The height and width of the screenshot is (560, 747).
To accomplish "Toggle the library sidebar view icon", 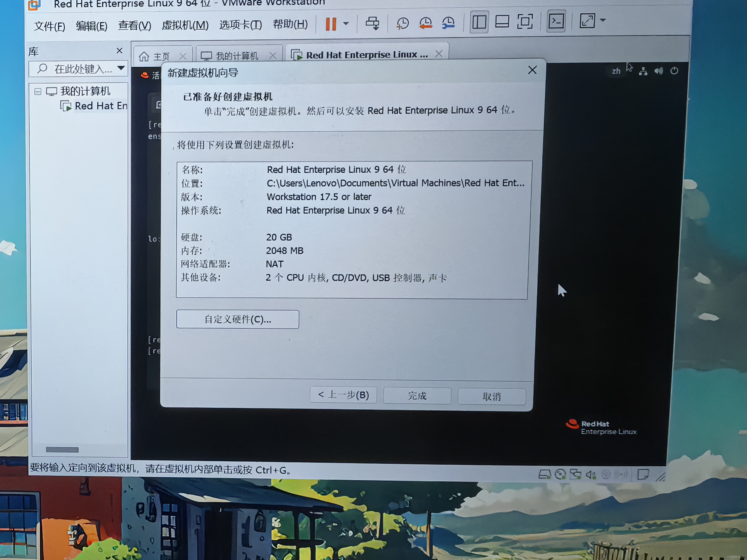I will (x=479, y=22).
